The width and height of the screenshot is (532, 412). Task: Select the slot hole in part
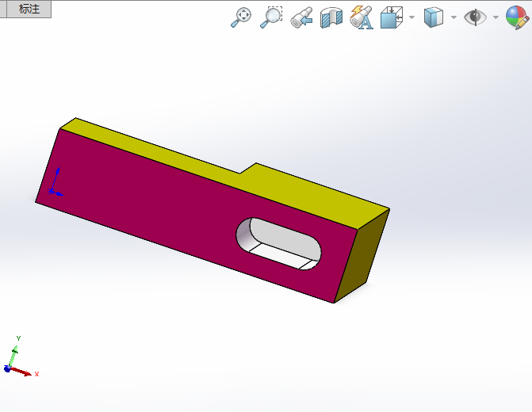click(278, 244)
